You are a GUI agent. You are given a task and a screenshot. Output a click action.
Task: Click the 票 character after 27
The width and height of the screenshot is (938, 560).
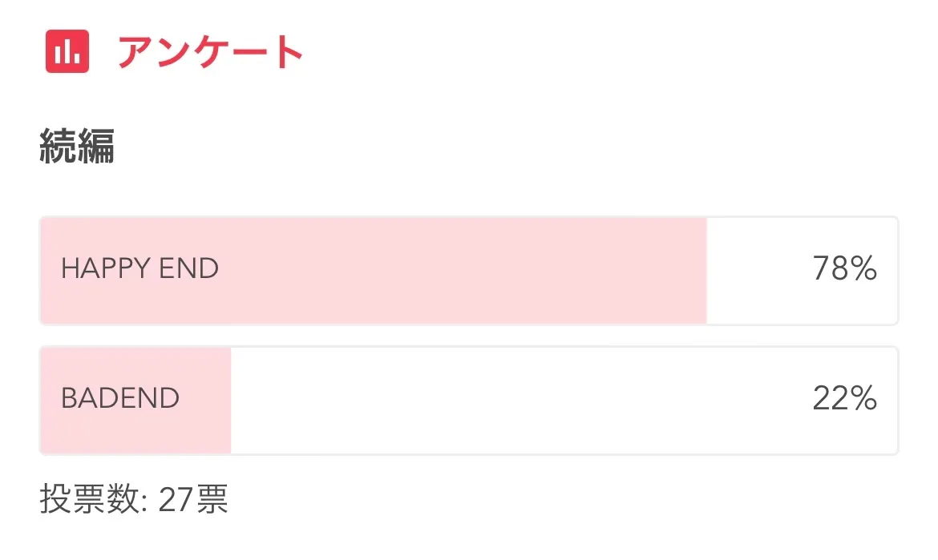[x=214, y=500]
